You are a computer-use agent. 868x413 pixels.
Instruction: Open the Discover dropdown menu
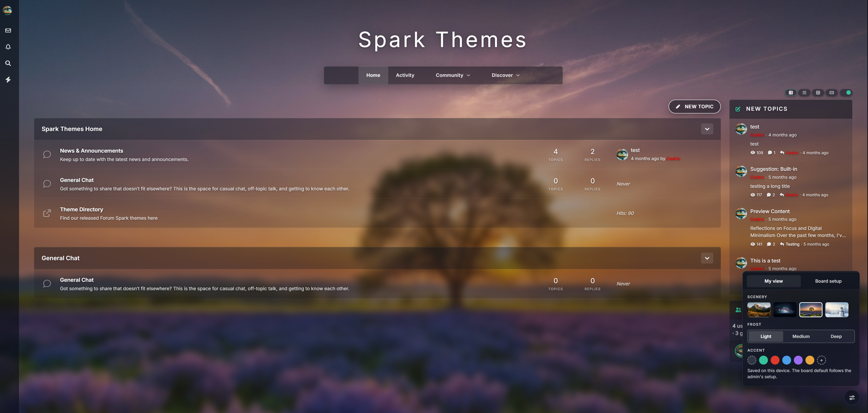[505, 75]
